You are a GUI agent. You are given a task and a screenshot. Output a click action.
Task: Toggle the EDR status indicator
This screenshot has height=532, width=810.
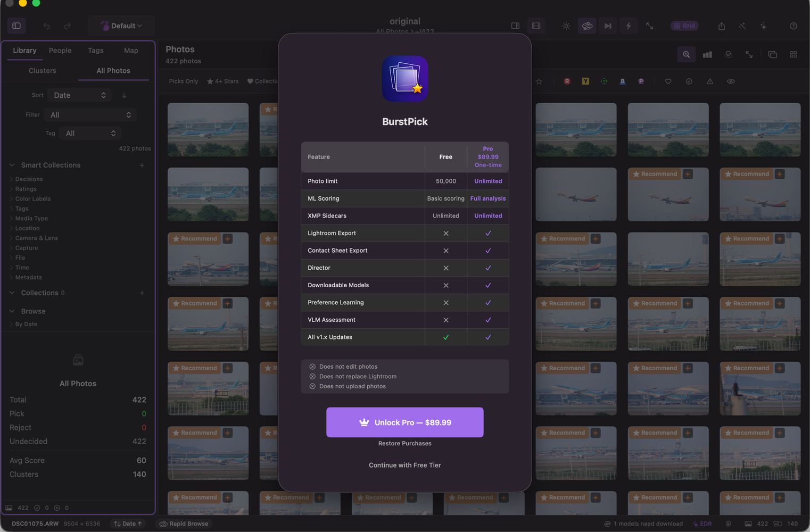(702, 524)
